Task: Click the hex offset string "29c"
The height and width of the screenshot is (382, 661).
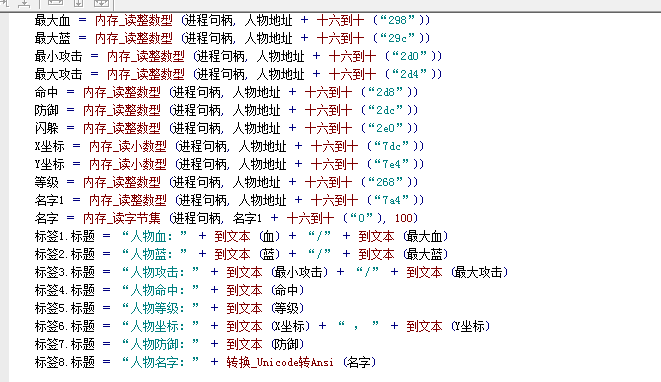Action: 398,38
